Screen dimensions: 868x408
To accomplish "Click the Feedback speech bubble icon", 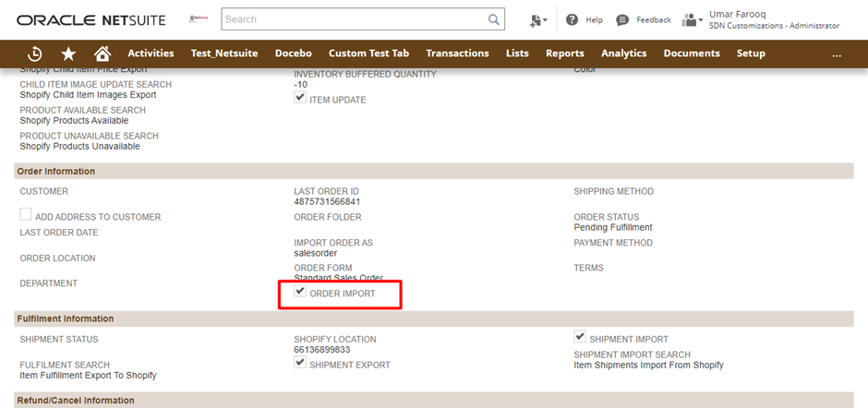I will pos(622,20).
